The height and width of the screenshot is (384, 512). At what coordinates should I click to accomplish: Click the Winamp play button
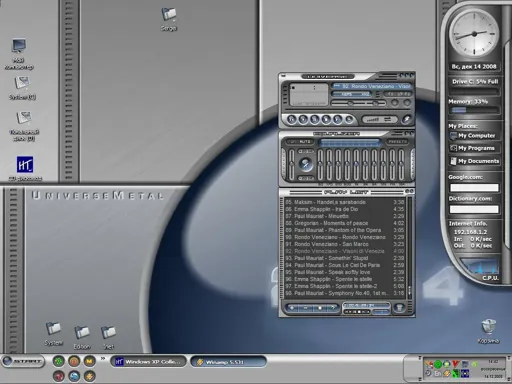point(303,119)
